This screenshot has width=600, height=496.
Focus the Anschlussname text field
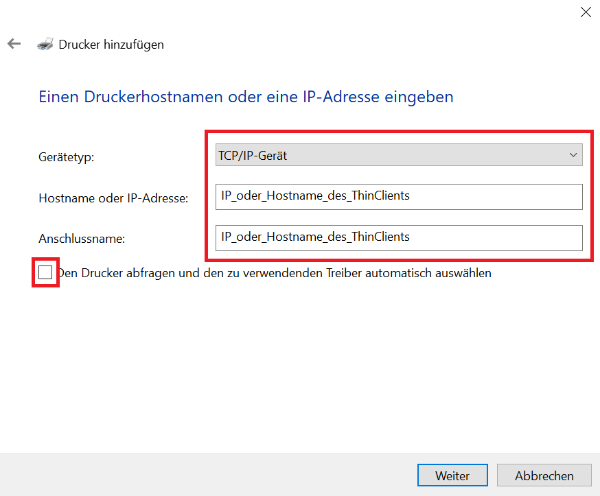pyautogui.click(x=398, y=237)
